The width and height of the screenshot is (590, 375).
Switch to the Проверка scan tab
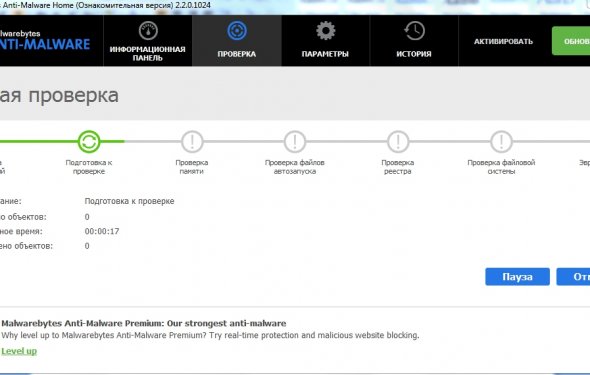click(237, 41)
